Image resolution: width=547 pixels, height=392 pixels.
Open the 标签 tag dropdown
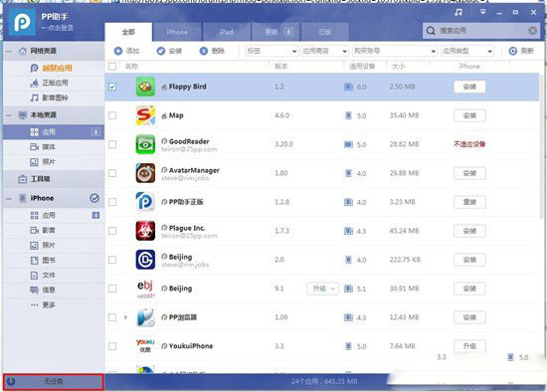pyautogui.click(x=272, y=51)
